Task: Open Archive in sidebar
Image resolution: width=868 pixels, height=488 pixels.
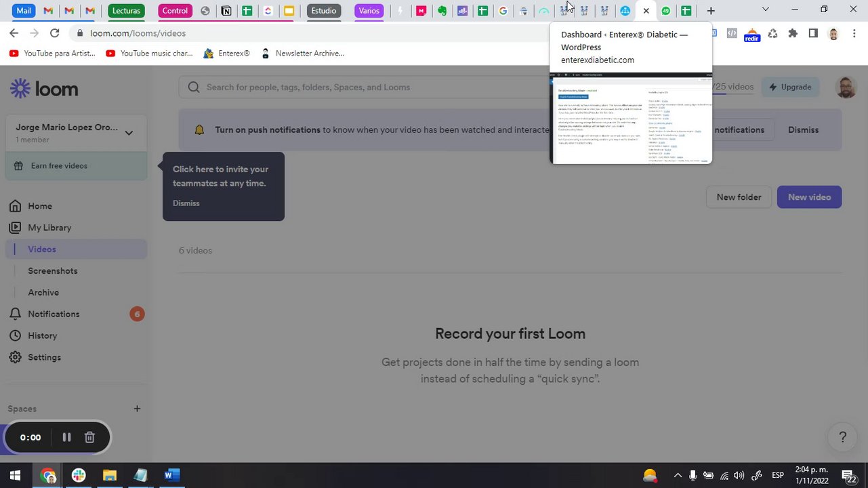Action: [43, 293]
